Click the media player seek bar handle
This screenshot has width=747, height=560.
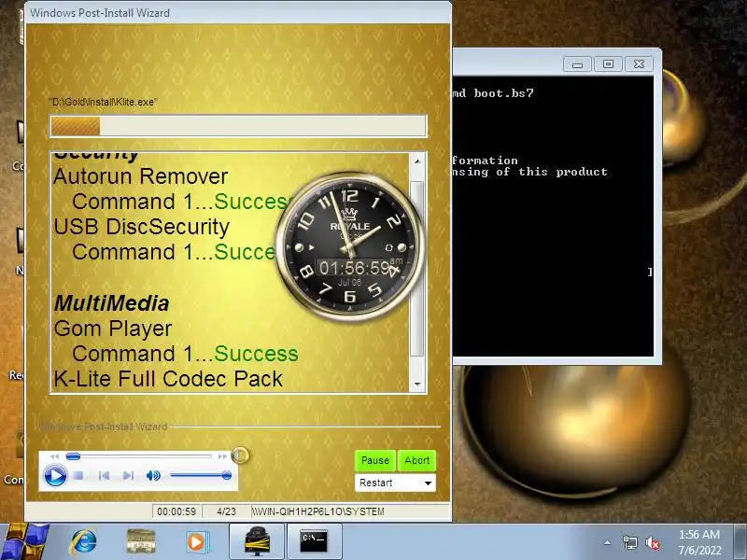coord(73,456)
